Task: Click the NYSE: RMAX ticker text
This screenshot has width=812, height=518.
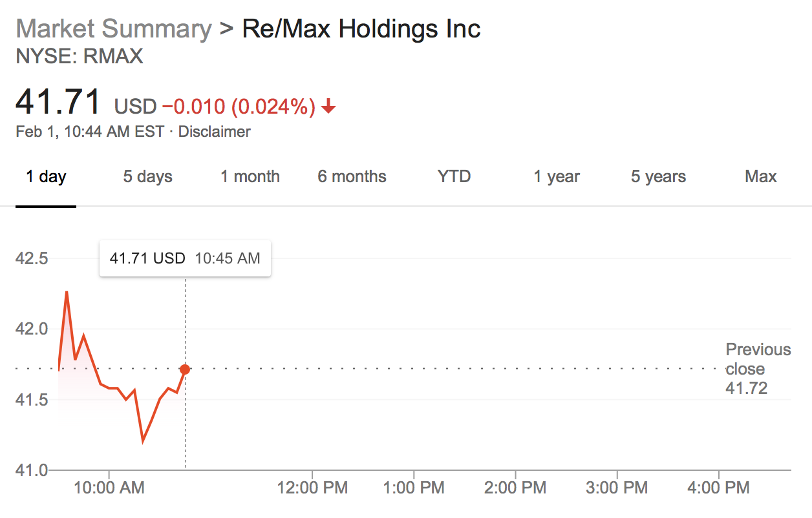Action: pyautogui.click(x=79, y=57)
